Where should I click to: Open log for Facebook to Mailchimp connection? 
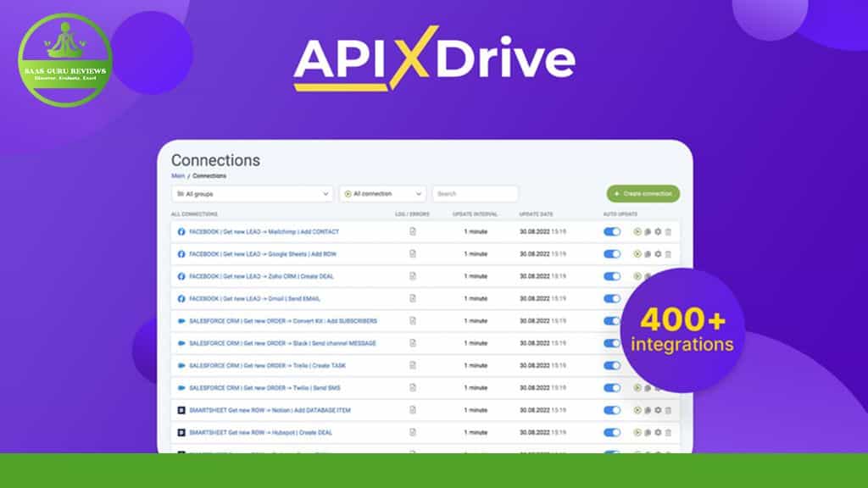pos(413,231)
